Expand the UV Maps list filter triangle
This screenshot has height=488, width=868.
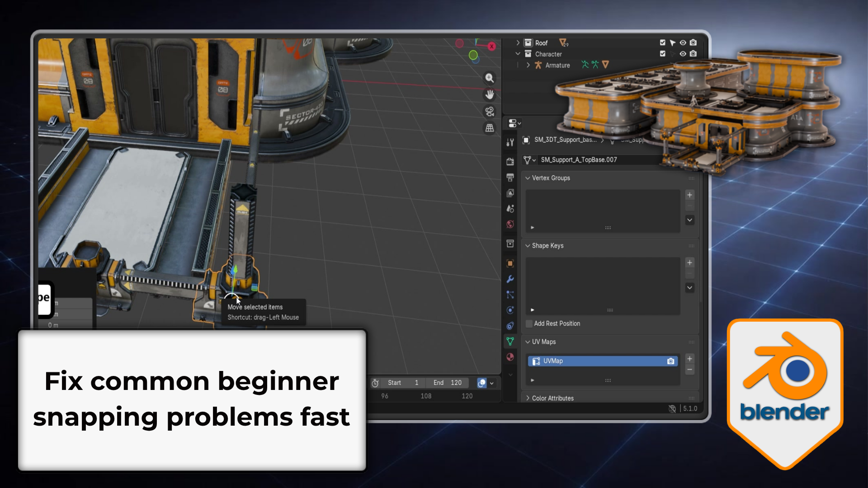pos(533,380)
